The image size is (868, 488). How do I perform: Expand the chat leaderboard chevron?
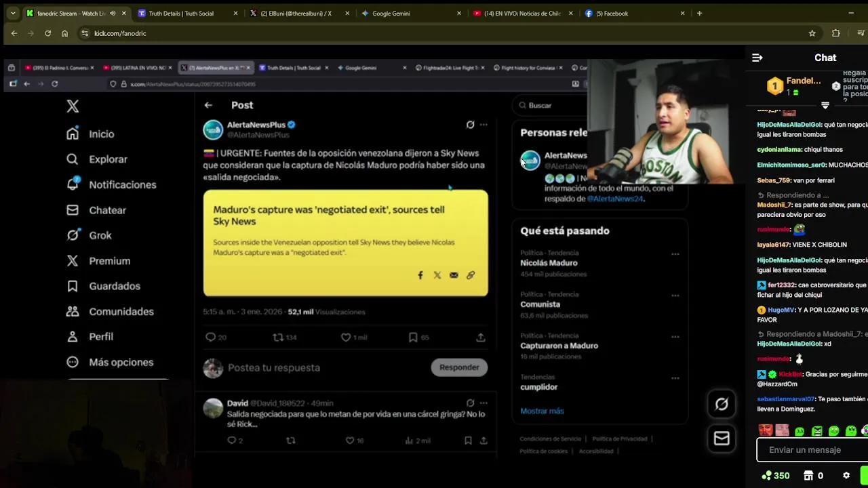pyautogui.click(x=825, y=105)
